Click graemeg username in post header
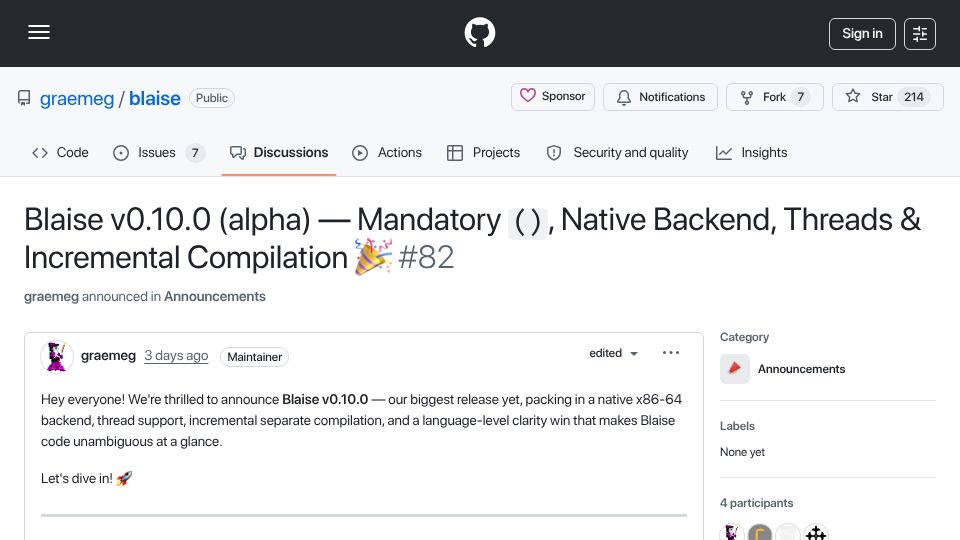This screenshot has height=540, width=960. 108,356
